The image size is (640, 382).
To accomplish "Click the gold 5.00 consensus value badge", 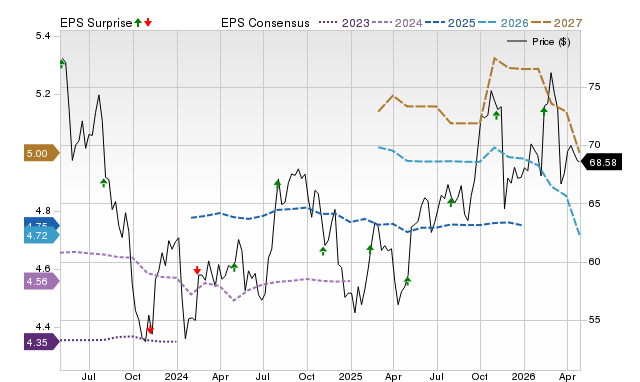I will point(42,153).
